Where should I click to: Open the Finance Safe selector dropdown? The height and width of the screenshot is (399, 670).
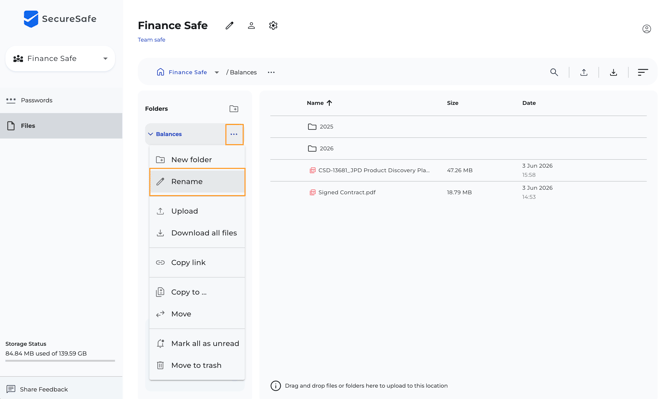[x=60, y=59]
